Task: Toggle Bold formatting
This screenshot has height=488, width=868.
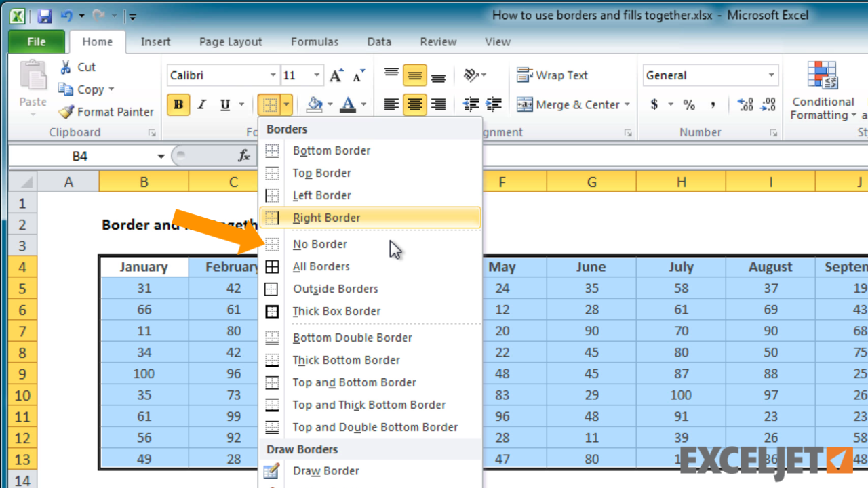Action: pyautogui.click(x=178, y=104)
